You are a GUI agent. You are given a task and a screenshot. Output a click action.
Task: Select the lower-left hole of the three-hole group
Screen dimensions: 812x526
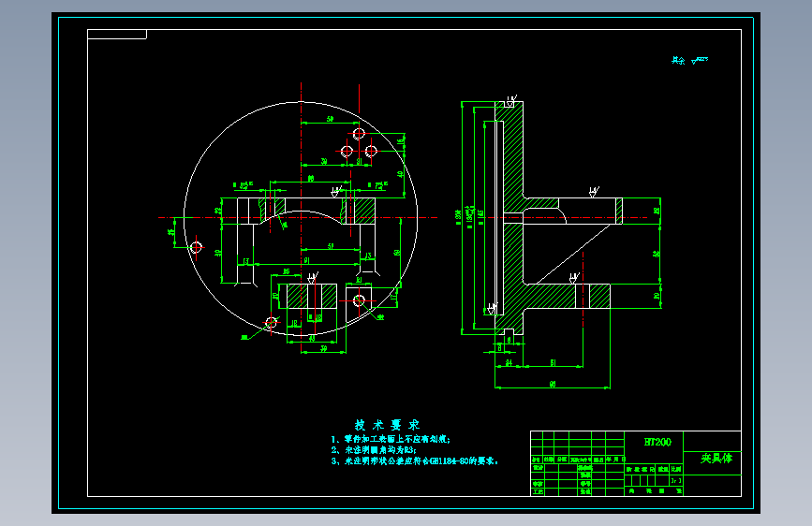pyautogui.click(x=347, y=152)
